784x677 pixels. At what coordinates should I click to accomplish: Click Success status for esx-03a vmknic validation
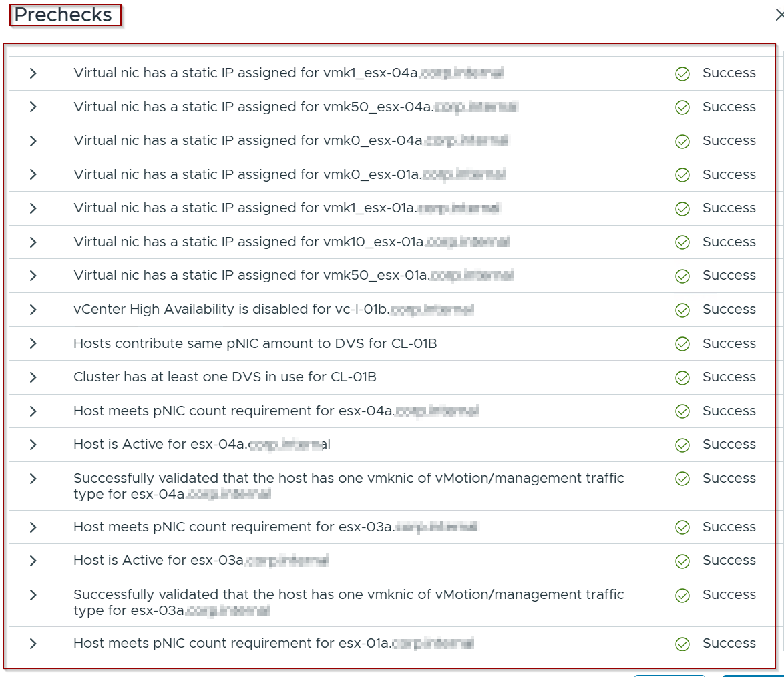pyautogui.click(x=729, y=595)
